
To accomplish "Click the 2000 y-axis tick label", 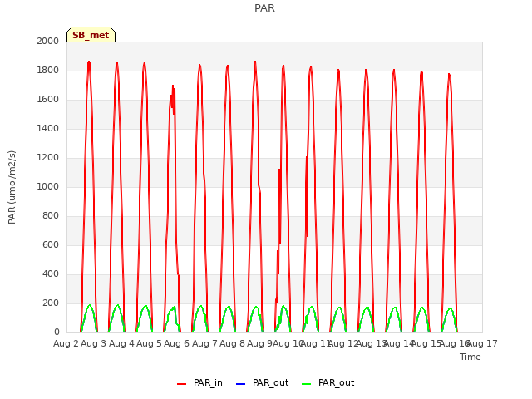I will pyautogui.click(x=48, y=41).
